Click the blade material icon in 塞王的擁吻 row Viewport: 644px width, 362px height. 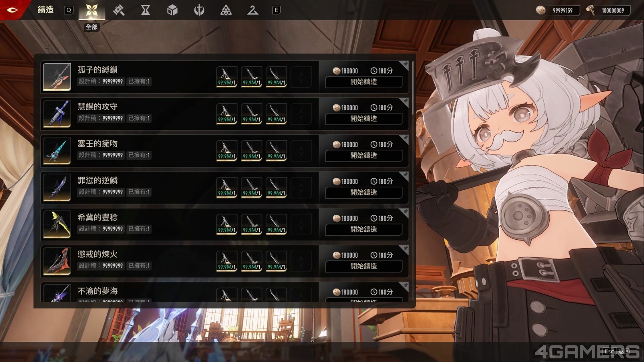pos(276,150)
